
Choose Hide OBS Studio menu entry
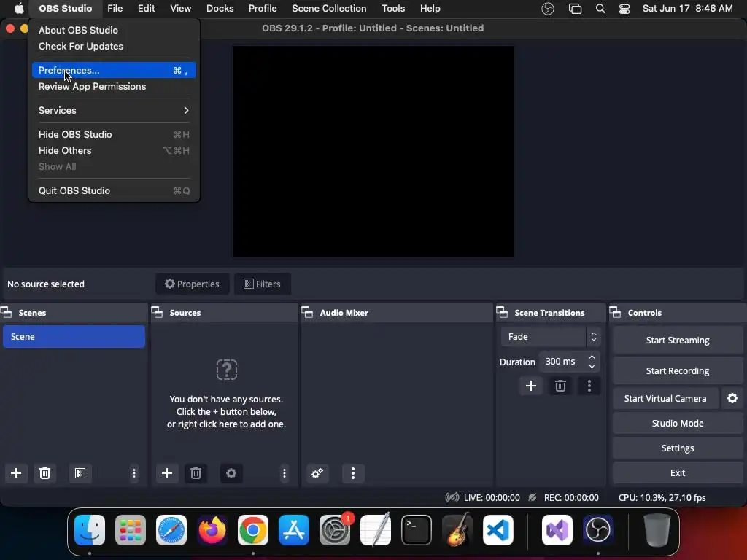(114, 135)
